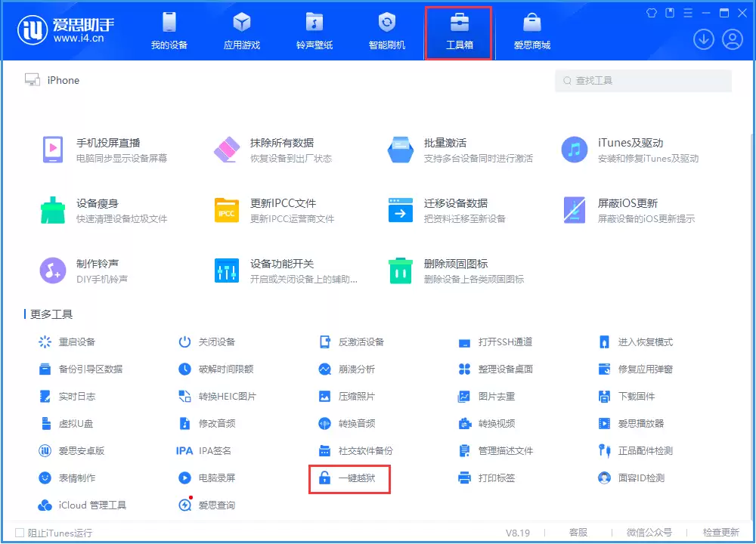
Task: Click the 查找工具 search field
Action: (x=643, y=80)
